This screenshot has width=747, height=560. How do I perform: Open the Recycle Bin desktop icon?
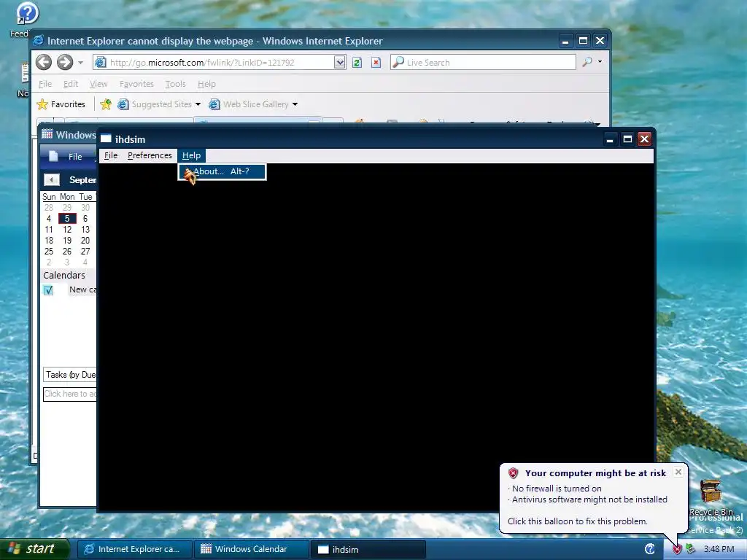click(711, 497)
